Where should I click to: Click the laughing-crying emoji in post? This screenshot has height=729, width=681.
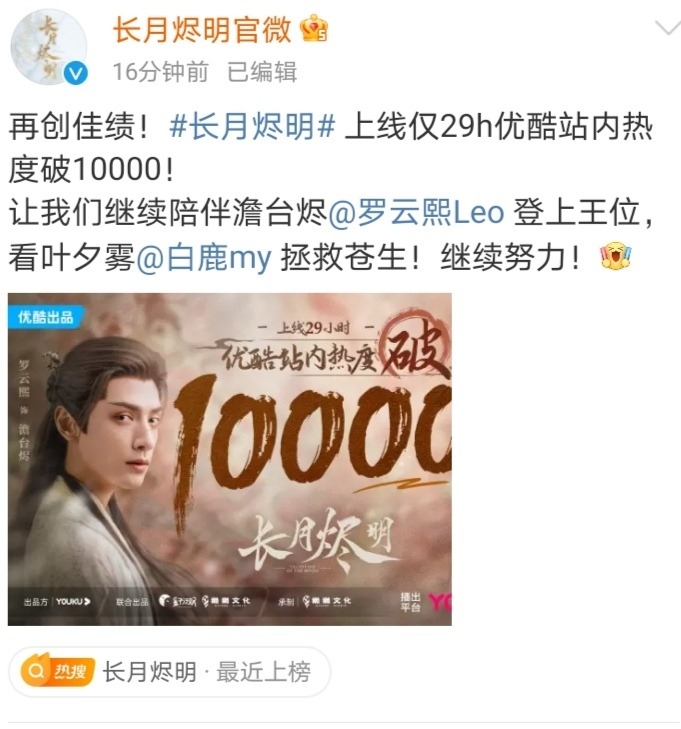point(615,255)
